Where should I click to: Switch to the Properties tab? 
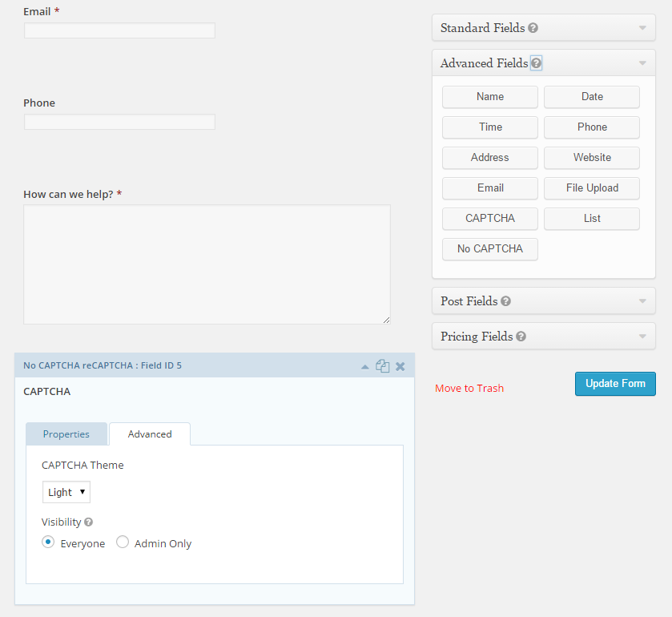[66, 434]
